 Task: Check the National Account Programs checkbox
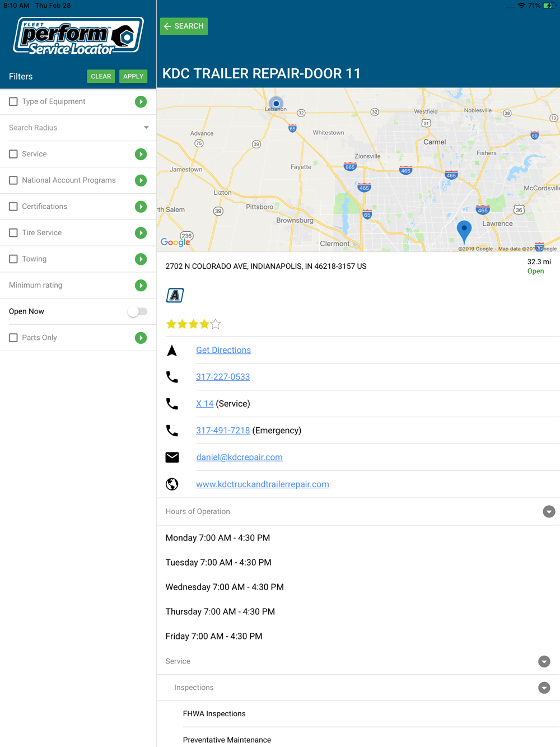pyautogui.click(x=13, y=180)
